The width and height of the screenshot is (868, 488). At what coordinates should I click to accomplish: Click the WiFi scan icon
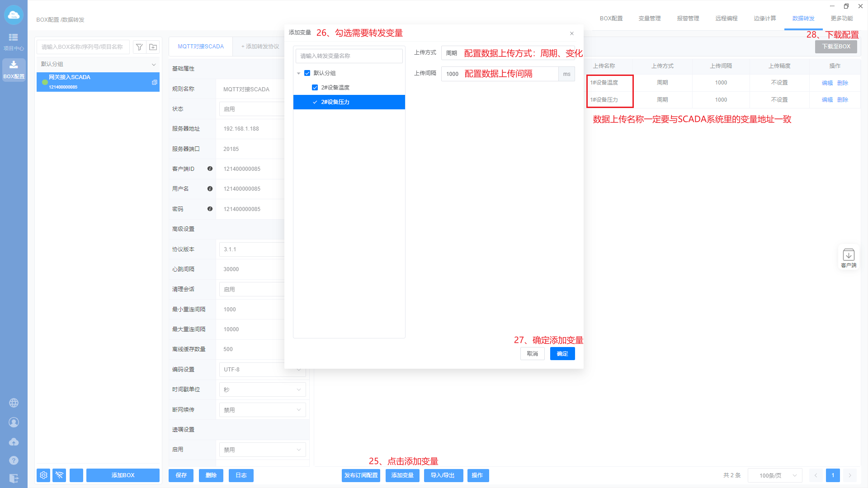click(59, 475)
